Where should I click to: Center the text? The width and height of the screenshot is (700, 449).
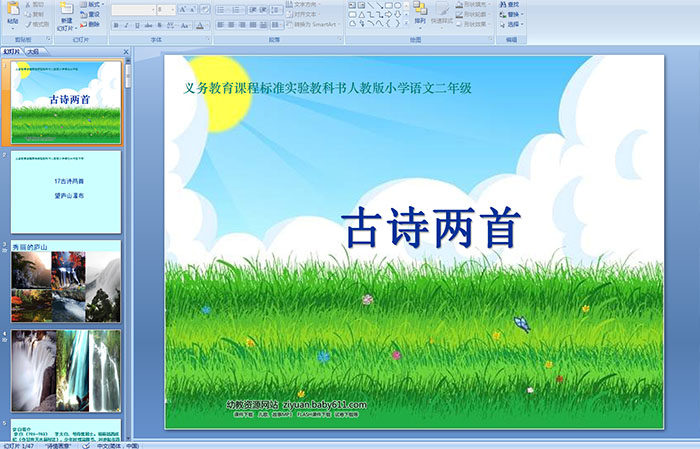pos(231,25)
